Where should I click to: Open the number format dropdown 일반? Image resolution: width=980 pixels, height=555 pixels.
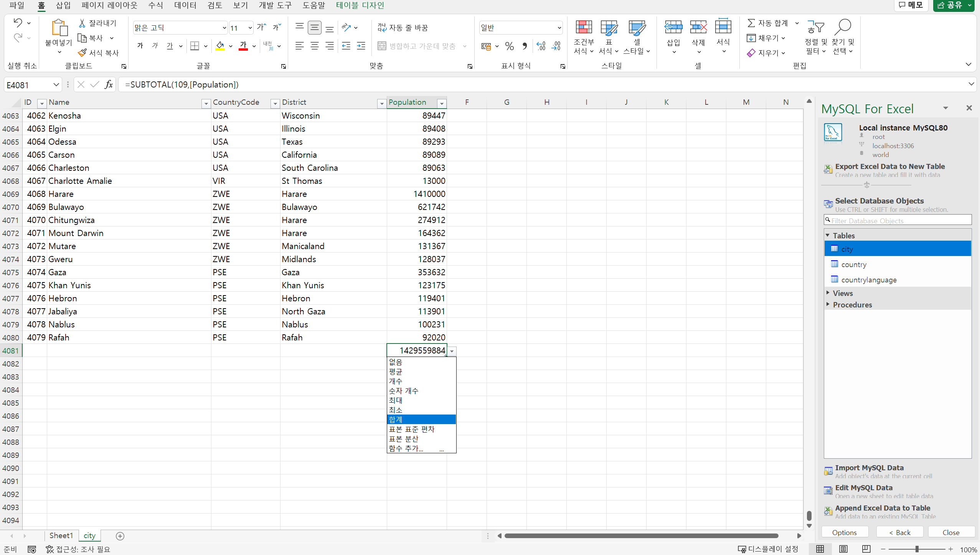coord(559,28)
